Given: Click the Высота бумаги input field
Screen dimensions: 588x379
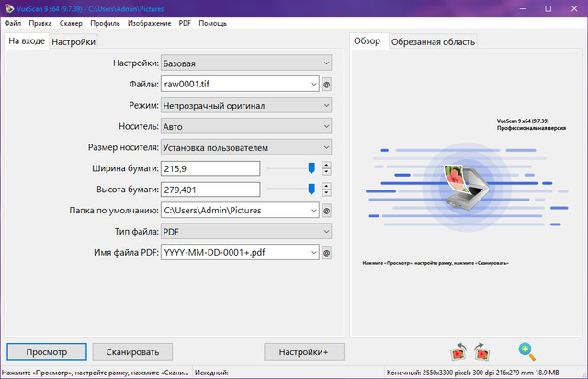Looking at the screenshot, I should [210, 189].
